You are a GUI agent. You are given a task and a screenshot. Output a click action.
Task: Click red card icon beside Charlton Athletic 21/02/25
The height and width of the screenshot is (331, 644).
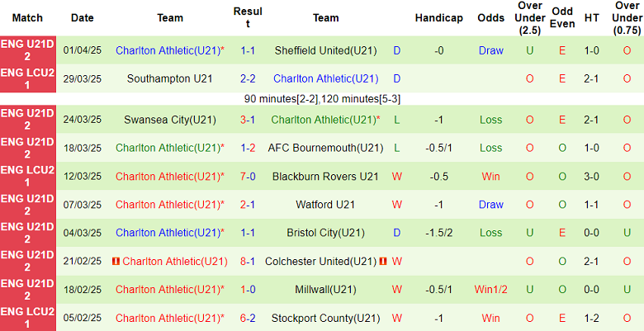pos(116,262)
